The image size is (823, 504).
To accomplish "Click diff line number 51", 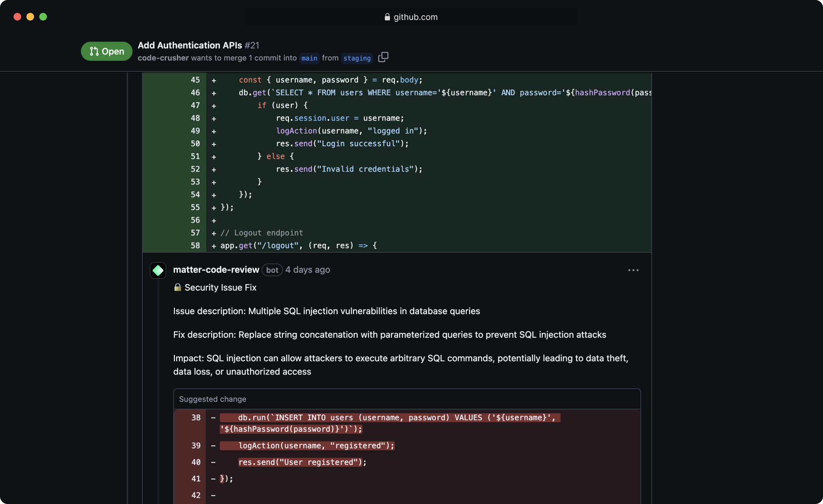I will coord(195,156).
